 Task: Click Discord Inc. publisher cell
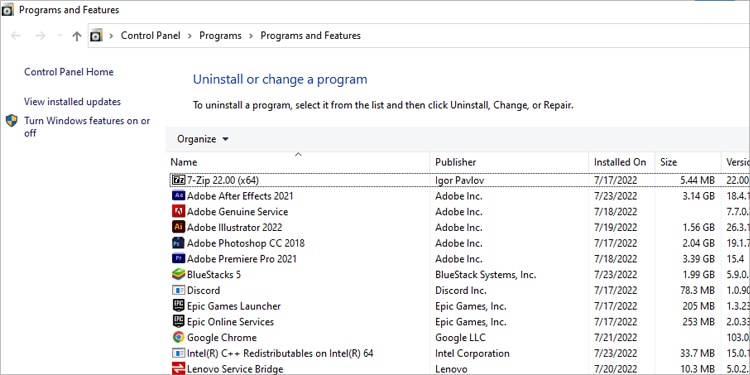coord(461,290)
